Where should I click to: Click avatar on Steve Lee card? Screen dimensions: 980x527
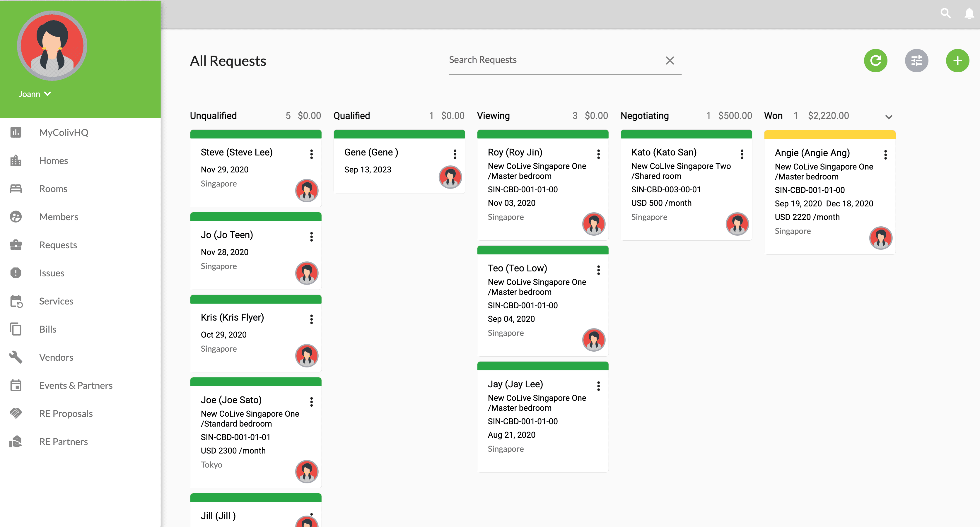coord(307,191)
